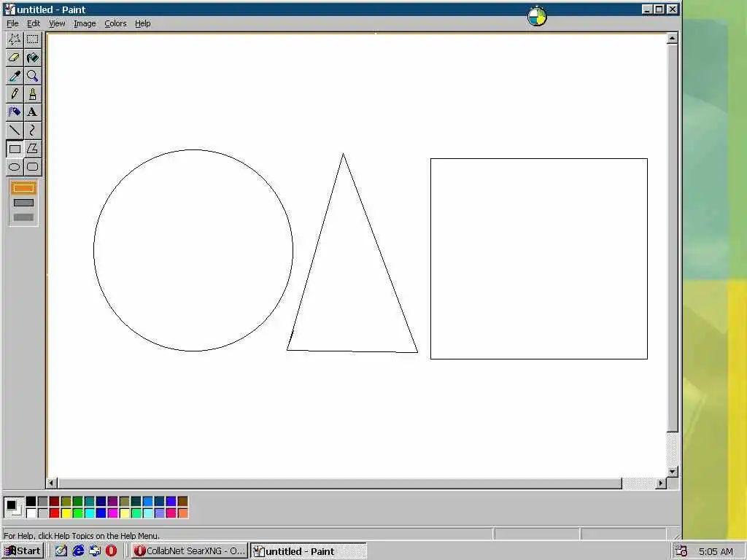
Task: Launch Opera from quick launch bar
Action: tap(111, 551)
